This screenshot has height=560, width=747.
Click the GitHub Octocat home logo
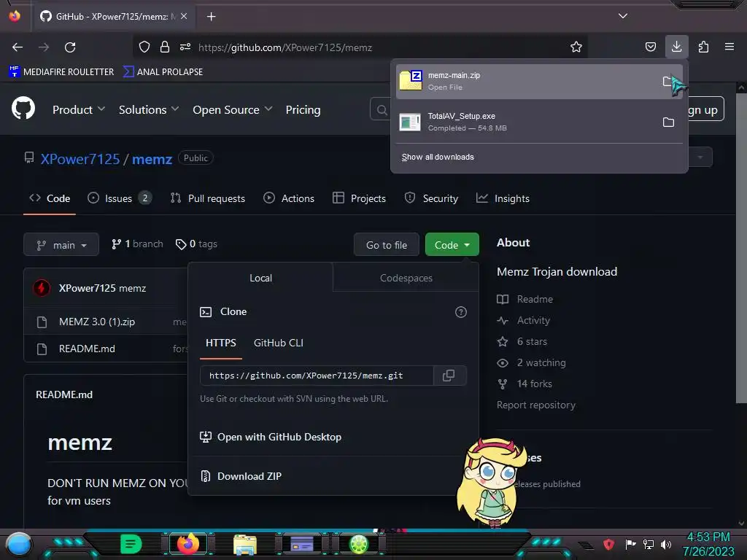23,109
